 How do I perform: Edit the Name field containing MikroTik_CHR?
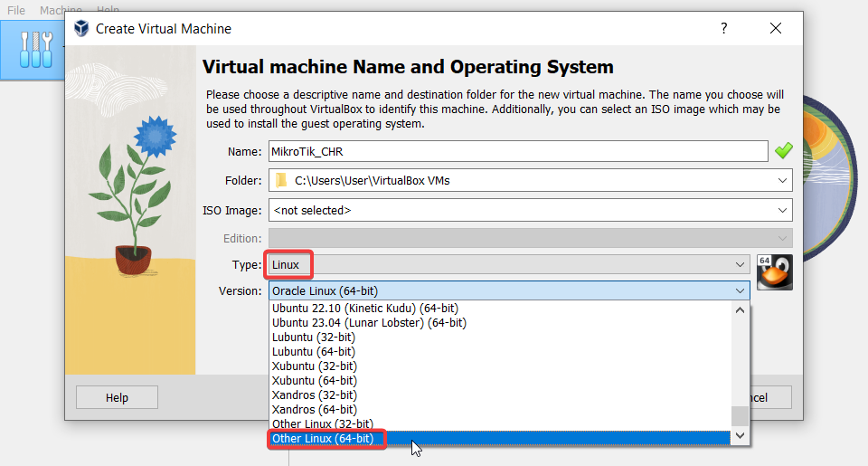[518, 151]
